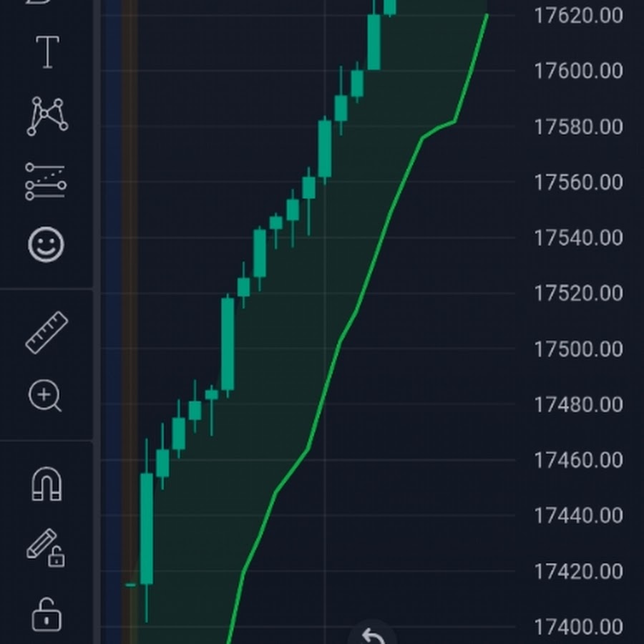Click the candle body between 17600 and 17620
644x644 pixels.
click(374, 42)
